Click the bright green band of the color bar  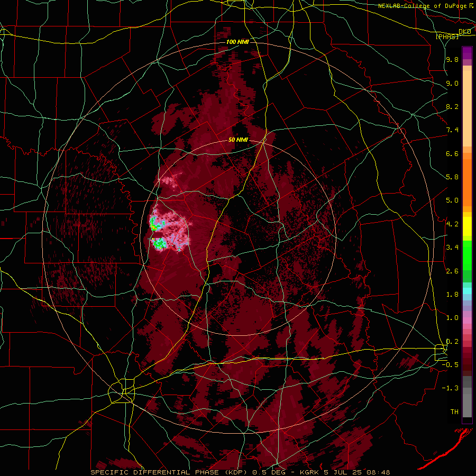click(x=467, y=255)
